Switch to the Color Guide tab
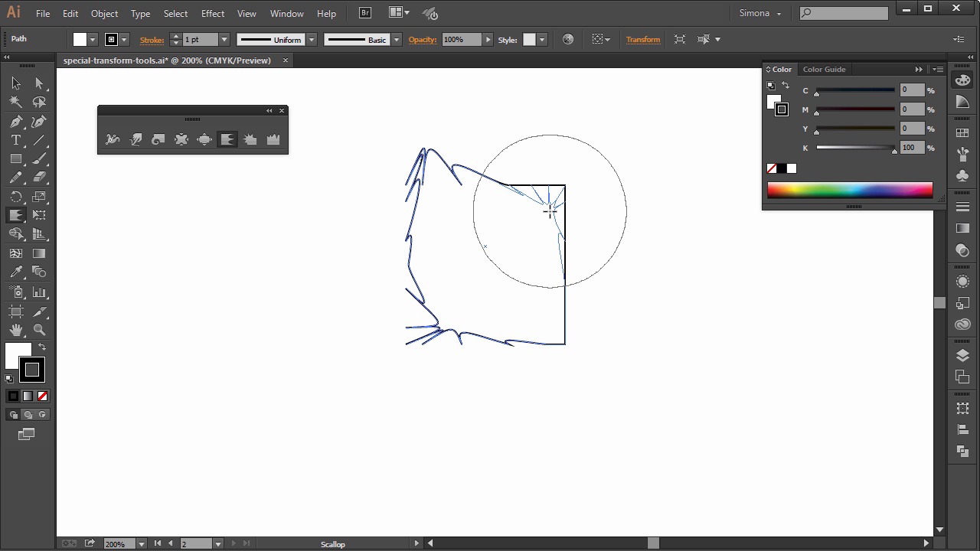 pyautogui.click(x=824, y=69)
